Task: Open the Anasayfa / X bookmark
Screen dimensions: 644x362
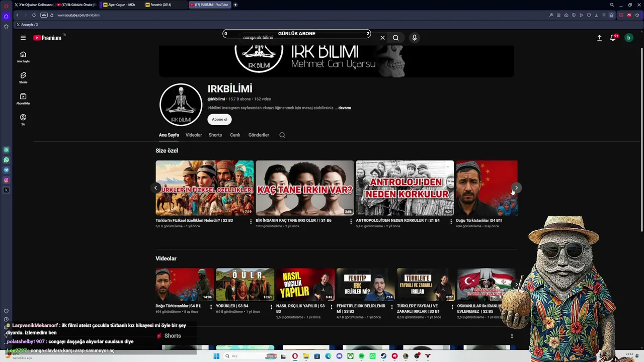Action: click(x=27, y=25)
